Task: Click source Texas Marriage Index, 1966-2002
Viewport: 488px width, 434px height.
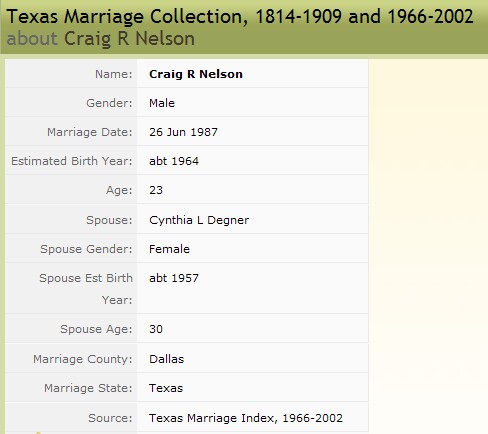Action: pyautogui.click(x=246, y=418)
